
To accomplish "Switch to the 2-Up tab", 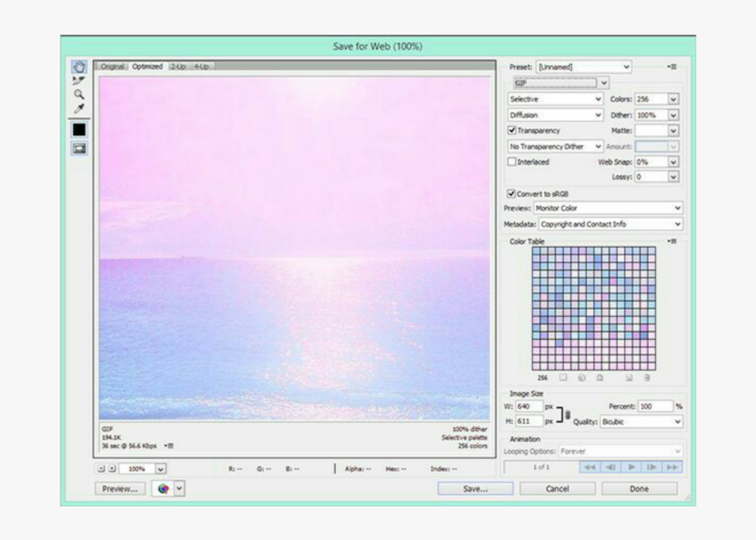I will [178, 66].
